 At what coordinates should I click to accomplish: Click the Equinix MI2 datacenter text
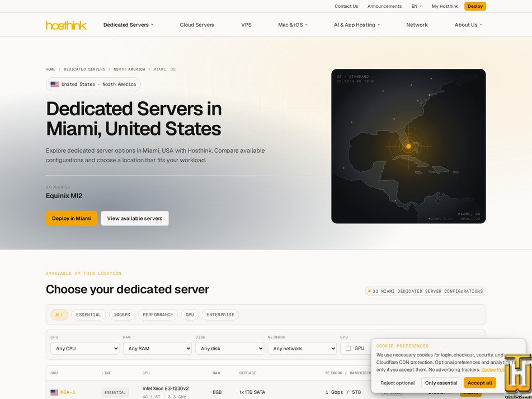pyautogui.click(x=64, y=196)
